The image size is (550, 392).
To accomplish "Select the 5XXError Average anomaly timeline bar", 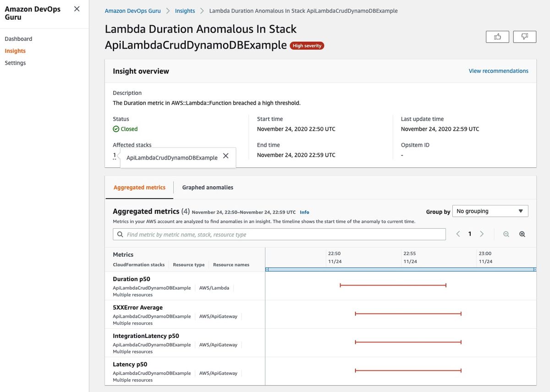I will click(408, 314).
